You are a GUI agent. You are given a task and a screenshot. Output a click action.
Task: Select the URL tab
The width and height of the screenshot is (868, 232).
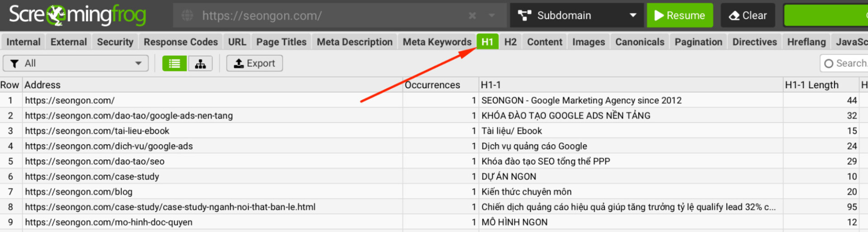pyautogui.click(x=237, y=42)
